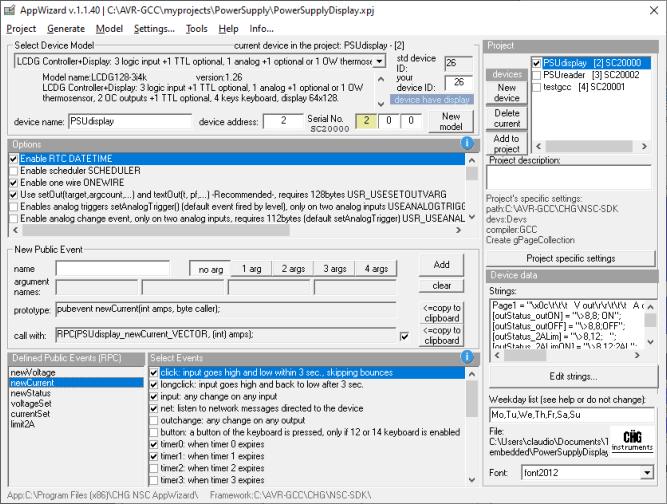Open the Generate menu

coord(66,28)
